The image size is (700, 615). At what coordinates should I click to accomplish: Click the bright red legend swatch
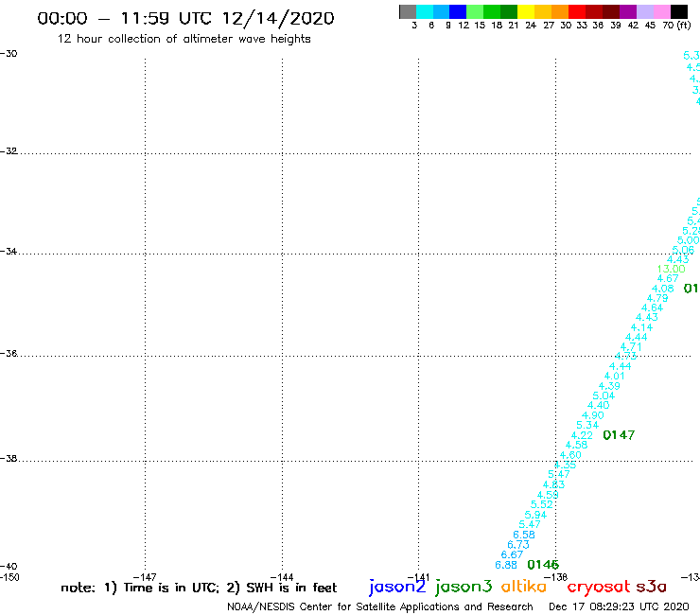pyautogui.click(x=577, y=11)
